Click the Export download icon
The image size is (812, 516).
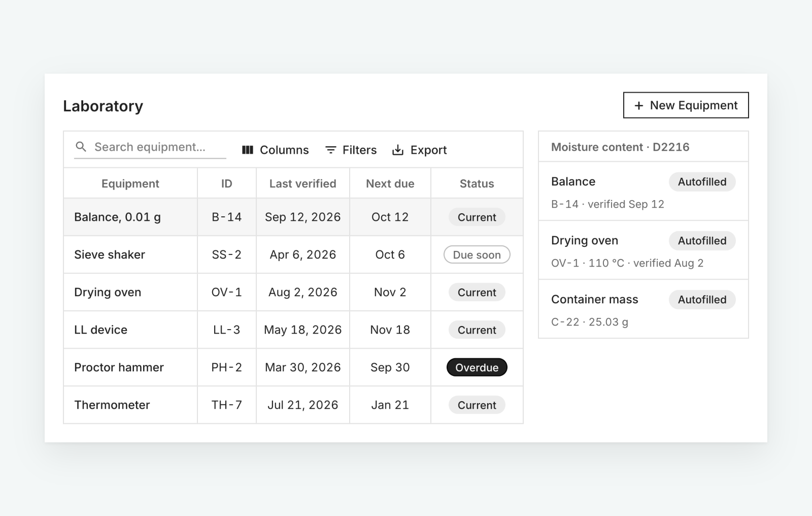pos(398,150)
